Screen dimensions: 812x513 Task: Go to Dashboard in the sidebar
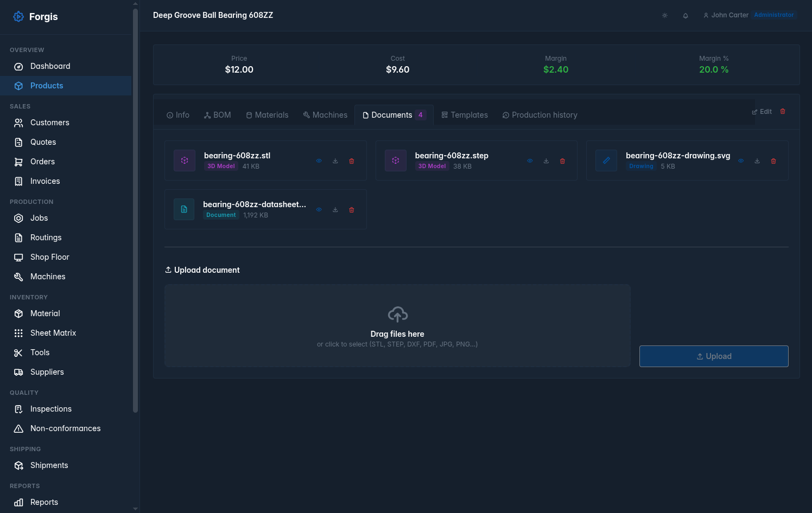coord(66,66)
